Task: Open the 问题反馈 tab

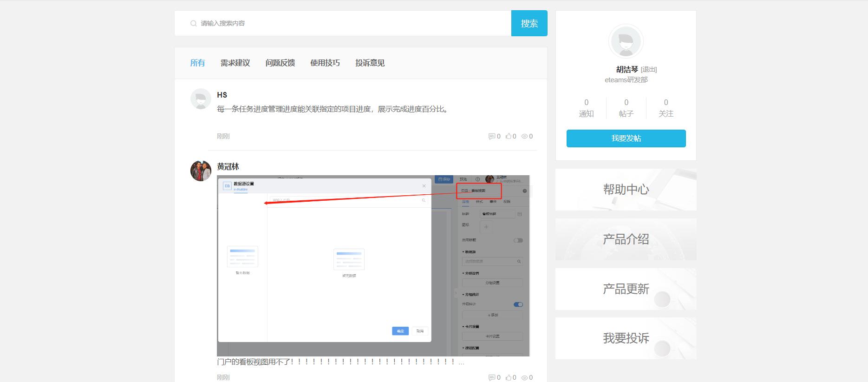Action: pos(280,63)
